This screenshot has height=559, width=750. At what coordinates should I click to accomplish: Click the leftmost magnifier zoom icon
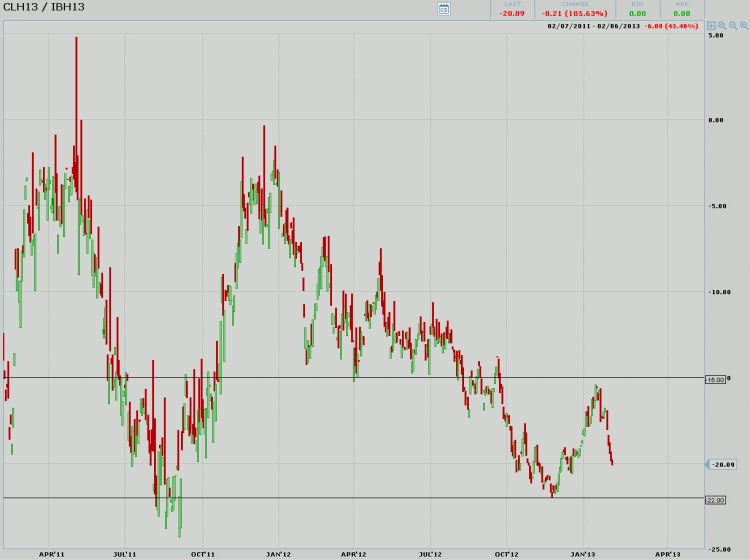coord(722,26)
